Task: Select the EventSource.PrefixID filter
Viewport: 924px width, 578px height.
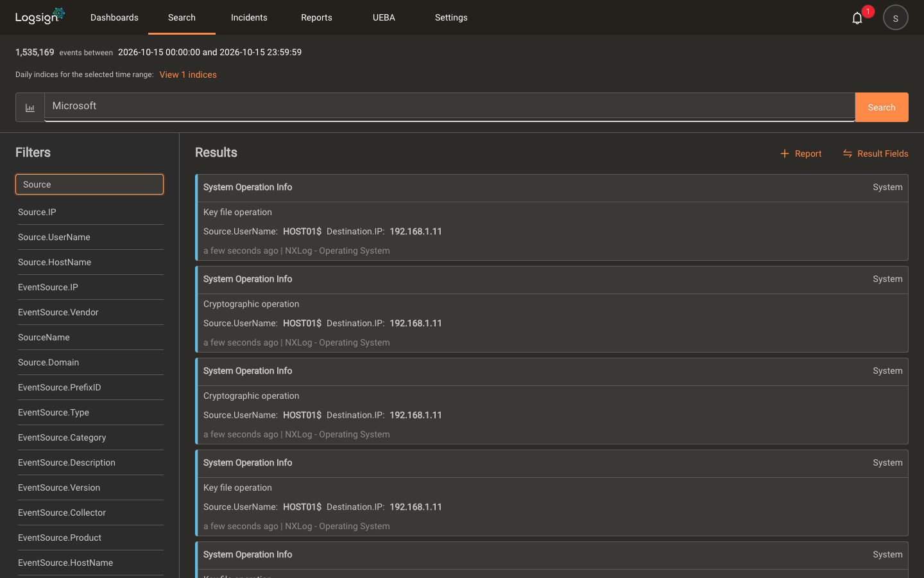Action: coord(90,387)
